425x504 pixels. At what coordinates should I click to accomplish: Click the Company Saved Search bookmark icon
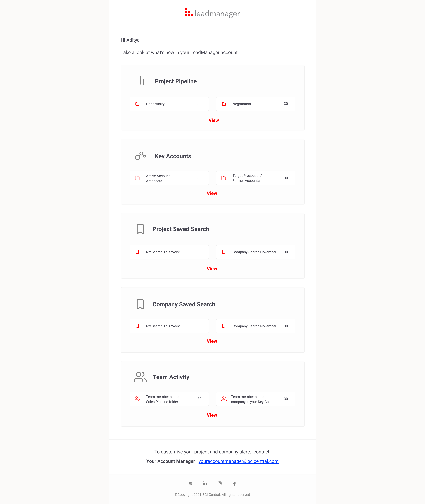click(x=140, y=304)
